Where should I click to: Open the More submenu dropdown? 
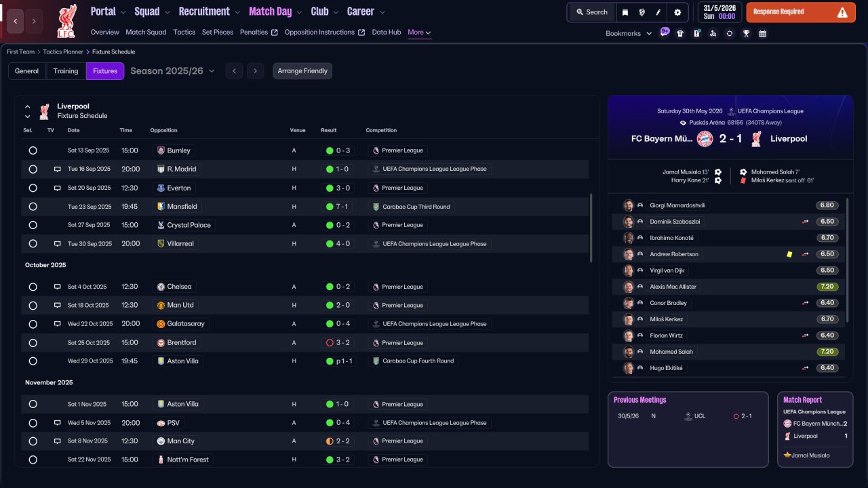[419, 33]
